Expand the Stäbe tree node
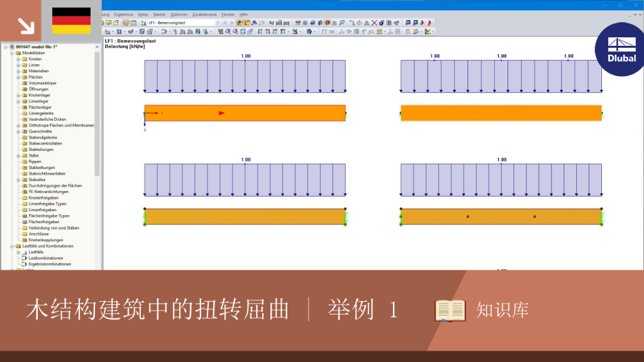 18,156
